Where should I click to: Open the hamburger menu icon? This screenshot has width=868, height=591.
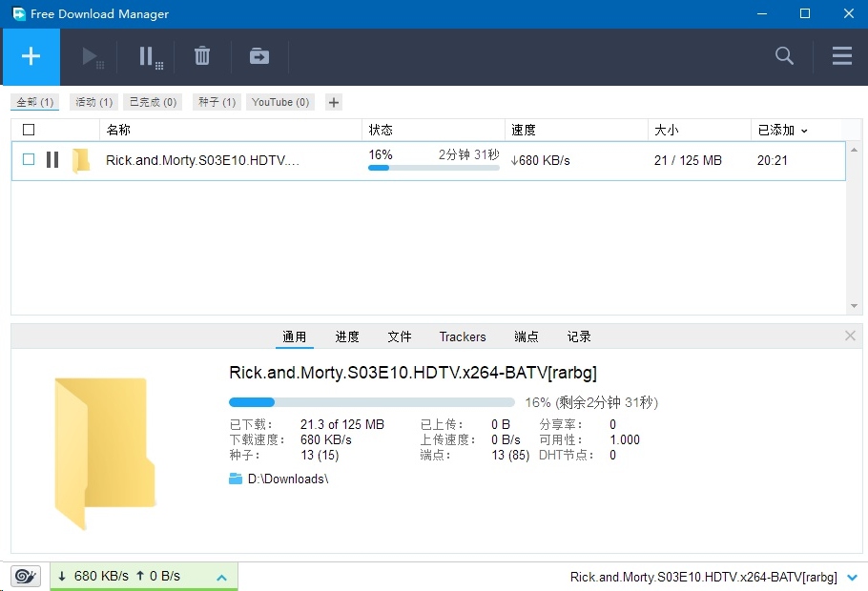point(841,56)
